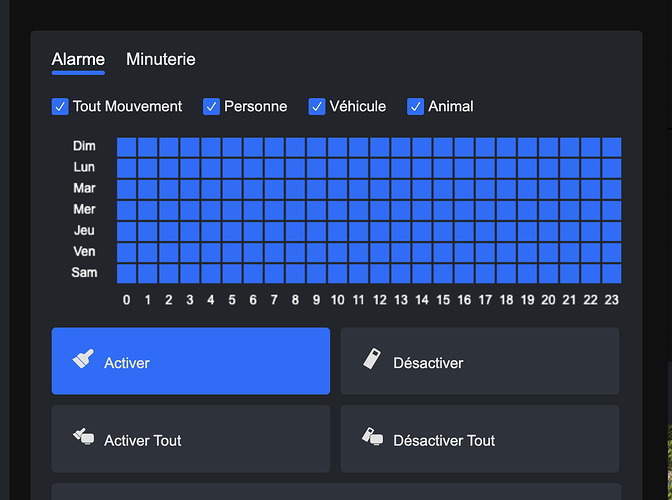Select the Mer schedule cell at hour 12
This screenshot has width=672, height=500.
pyautogui.click(x=380, y=210)
